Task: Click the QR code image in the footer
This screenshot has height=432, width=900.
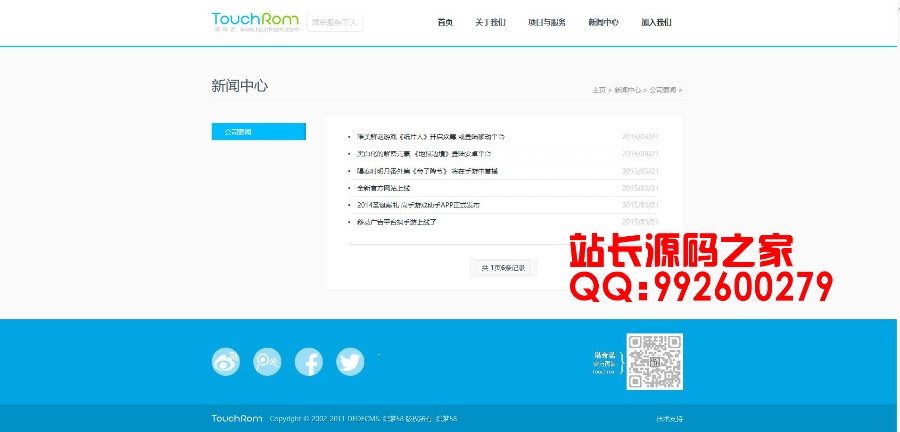Action: pyautogui.click(x=655, y=361)
